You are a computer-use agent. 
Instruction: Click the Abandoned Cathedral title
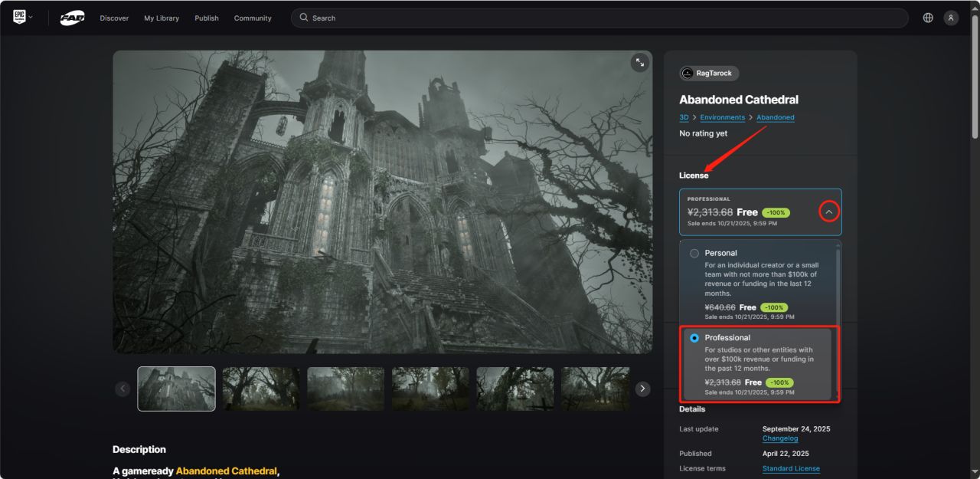(739, 100)
